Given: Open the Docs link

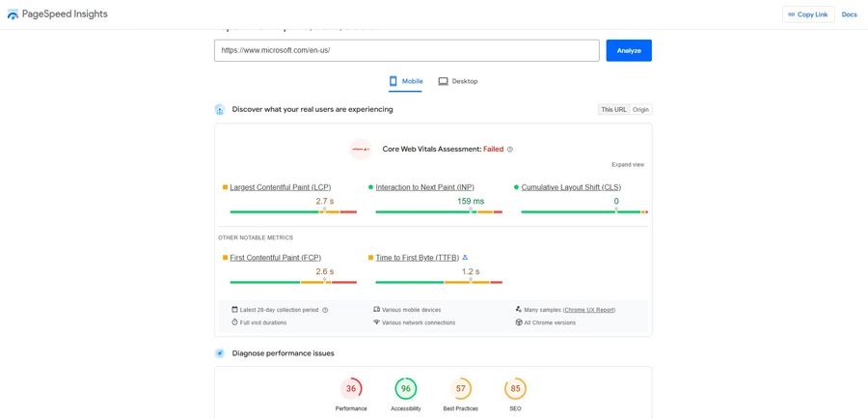Looking at the screenshot, I should pyautogui.click(x=849, y=14).
